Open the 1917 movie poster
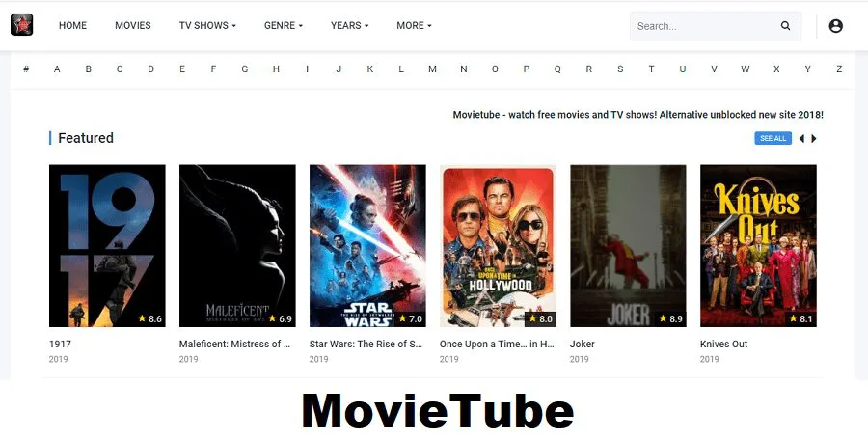 (x=107, y=245)
